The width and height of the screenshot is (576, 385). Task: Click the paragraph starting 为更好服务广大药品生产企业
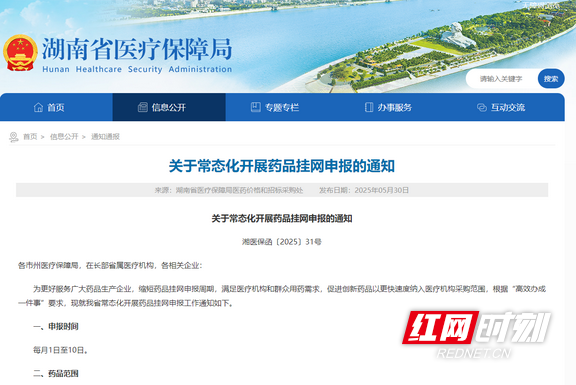pyautogui.click(x=282, y=296)
